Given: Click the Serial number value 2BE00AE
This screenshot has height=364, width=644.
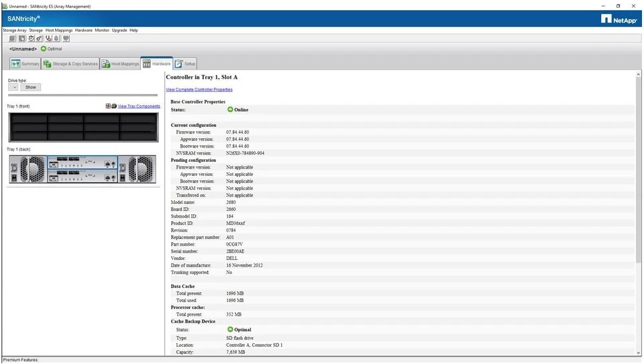Looking at the screenshot, I should (235, 251).
